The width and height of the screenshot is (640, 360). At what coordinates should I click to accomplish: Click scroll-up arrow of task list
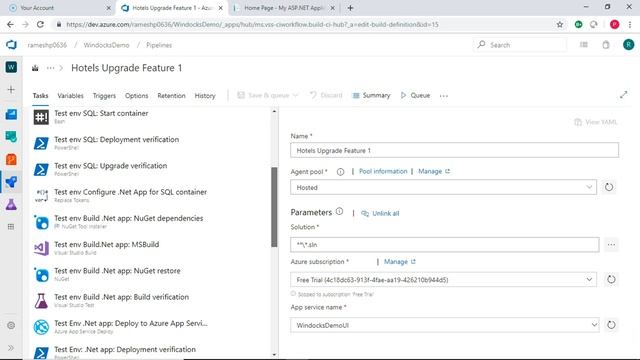(x=274, y=111)
